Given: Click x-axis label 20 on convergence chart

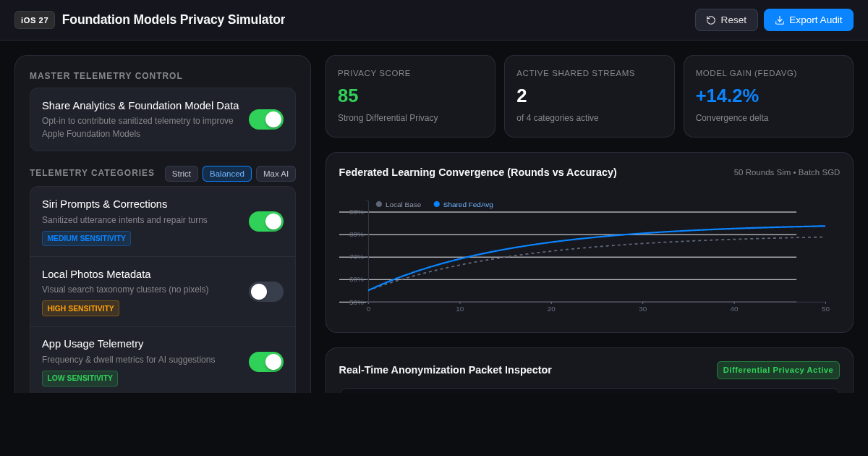Looking at the screenshot, I should point(551,309).
